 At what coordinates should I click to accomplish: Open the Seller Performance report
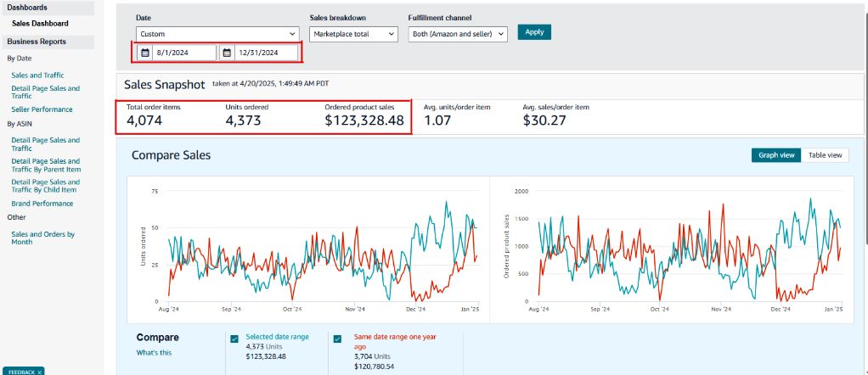(x=42, y=109)
